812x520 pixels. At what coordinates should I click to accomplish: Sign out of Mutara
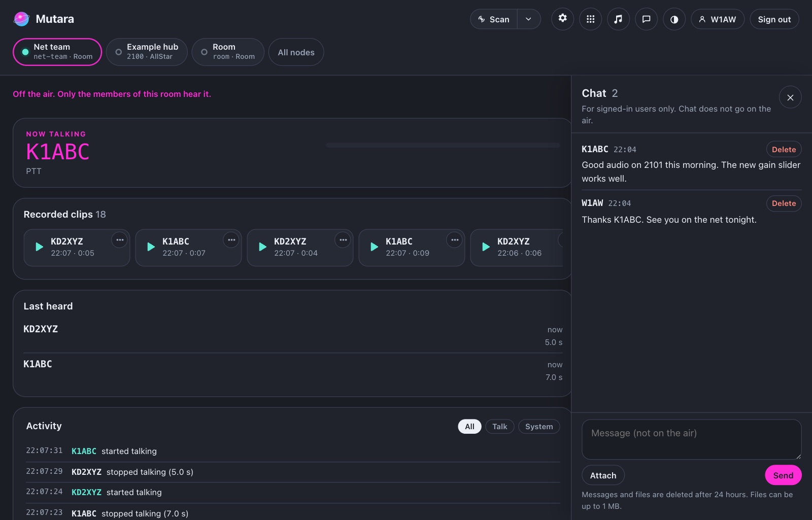(x=774, y=19)
